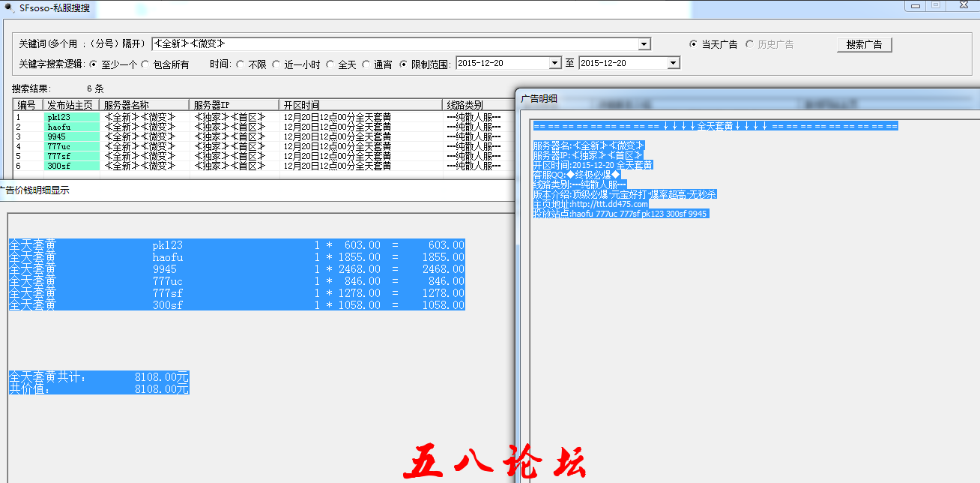The image size is (980, 483).
Task: Click inside the 关键词 keyword input box
Action: coord(375,44)
